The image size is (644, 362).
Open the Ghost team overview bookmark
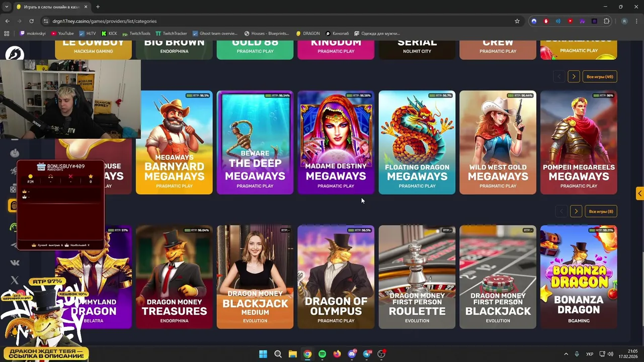coord(214,34)
